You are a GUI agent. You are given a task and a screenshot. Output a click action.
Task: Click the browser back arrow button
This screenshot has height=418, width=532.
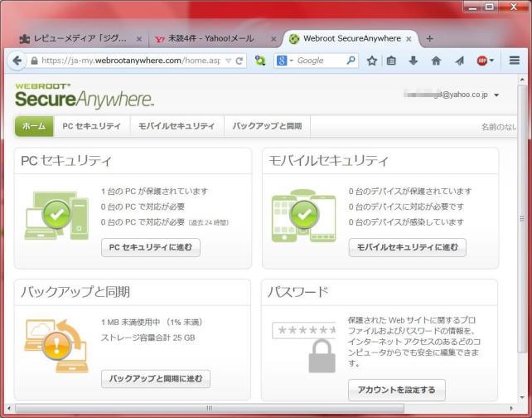[x=17, y=61]
